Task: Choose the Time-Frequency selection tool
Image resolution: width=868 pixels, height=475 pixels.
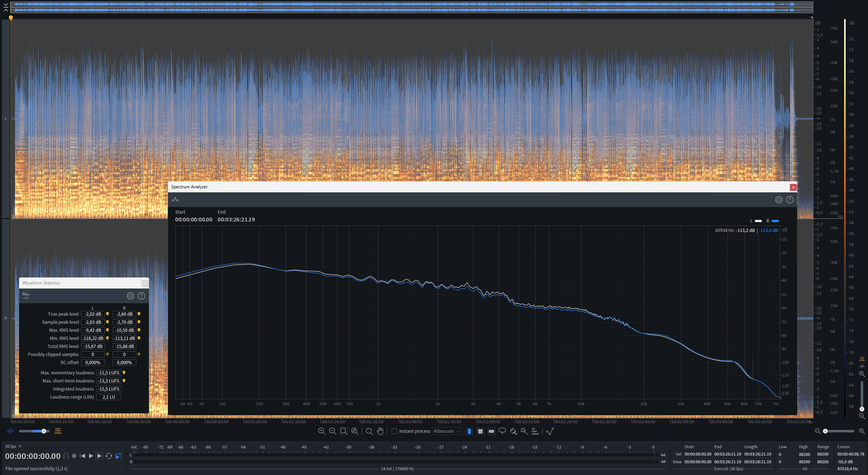Action: coord(480,431)
